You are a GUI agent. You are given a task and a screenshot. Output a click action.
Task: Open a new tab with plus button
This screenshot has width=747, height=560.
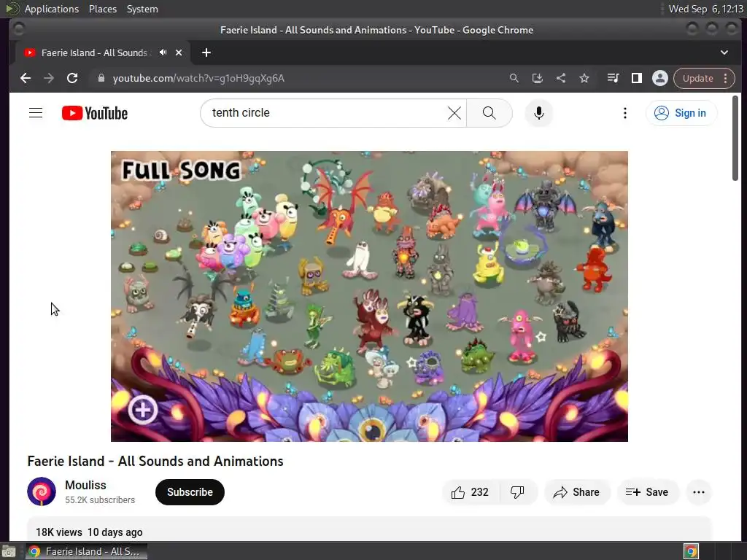pos(206,52)
